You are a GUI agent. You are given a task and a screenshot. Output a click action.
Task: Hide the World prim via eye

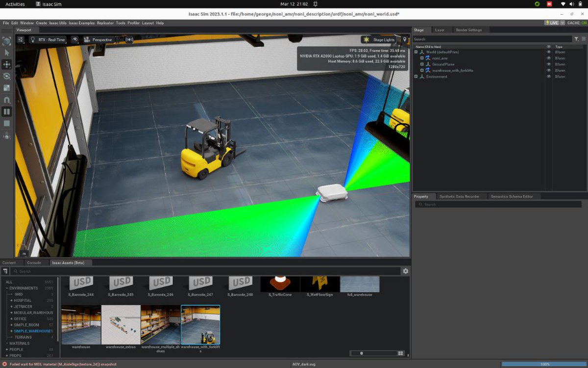(548, 52)
